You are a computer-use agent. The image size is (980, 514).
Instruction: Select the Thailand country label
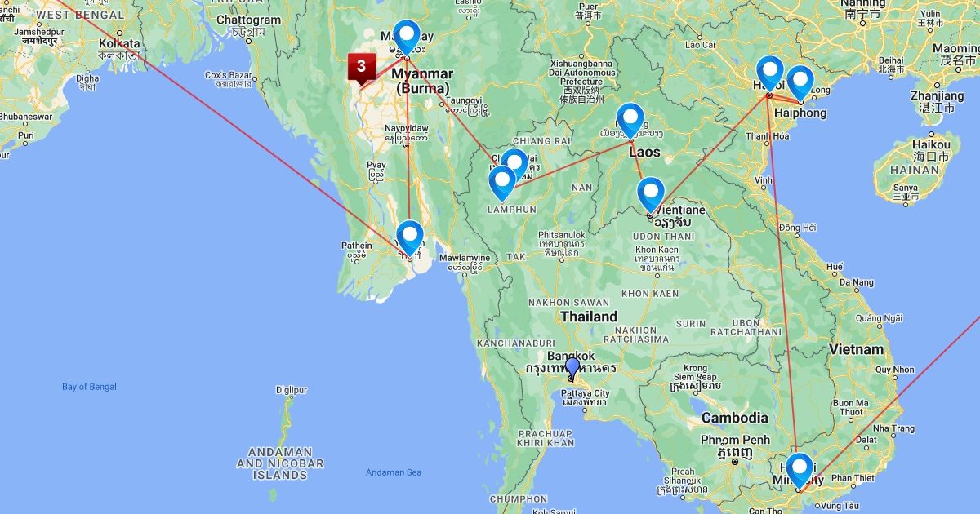tap(589, 317)
